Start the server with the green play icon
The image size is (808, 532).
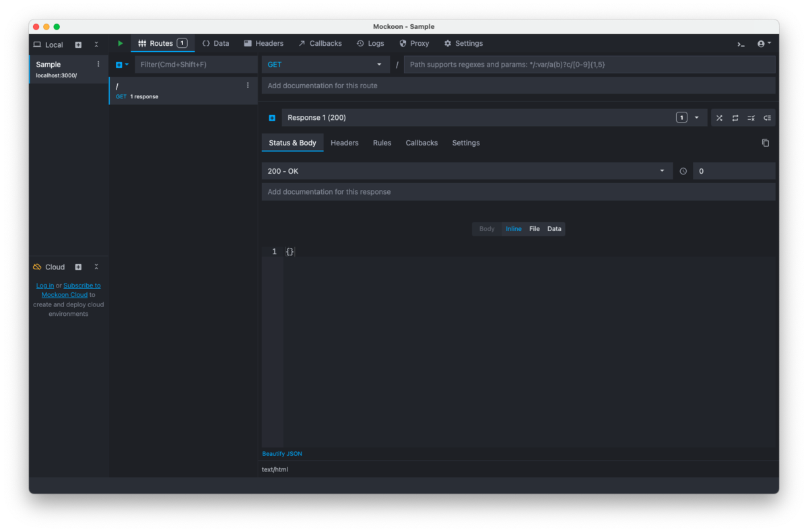click(x=121, y=43)
